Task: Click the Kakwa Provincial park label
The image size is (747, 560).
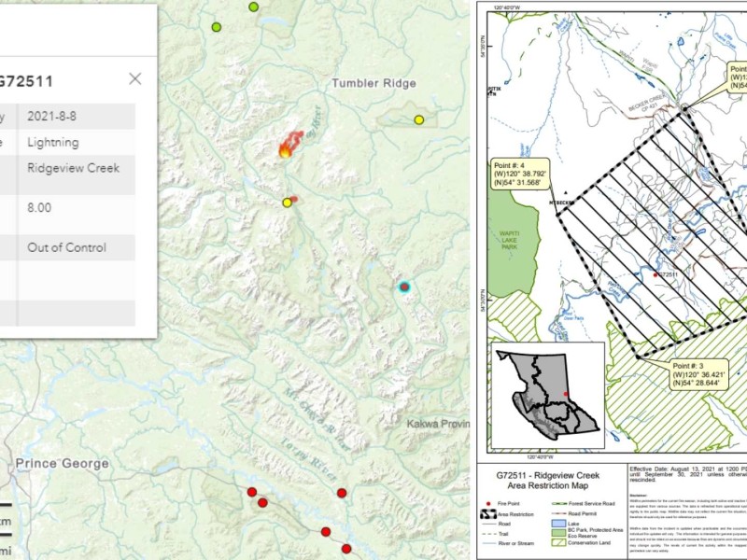Action: [x=438, y=424]
